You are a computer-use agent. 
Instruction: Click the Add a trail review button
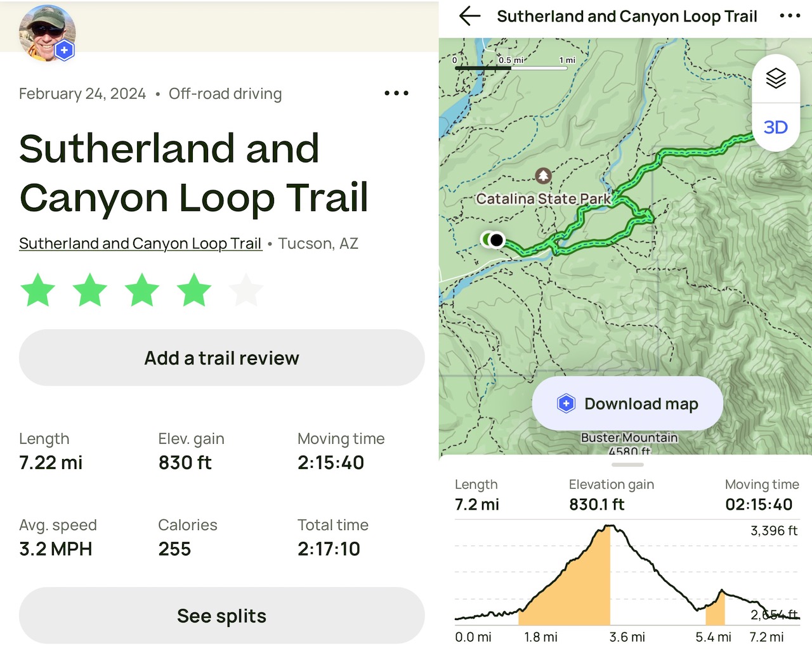click(x=221, y=358)
